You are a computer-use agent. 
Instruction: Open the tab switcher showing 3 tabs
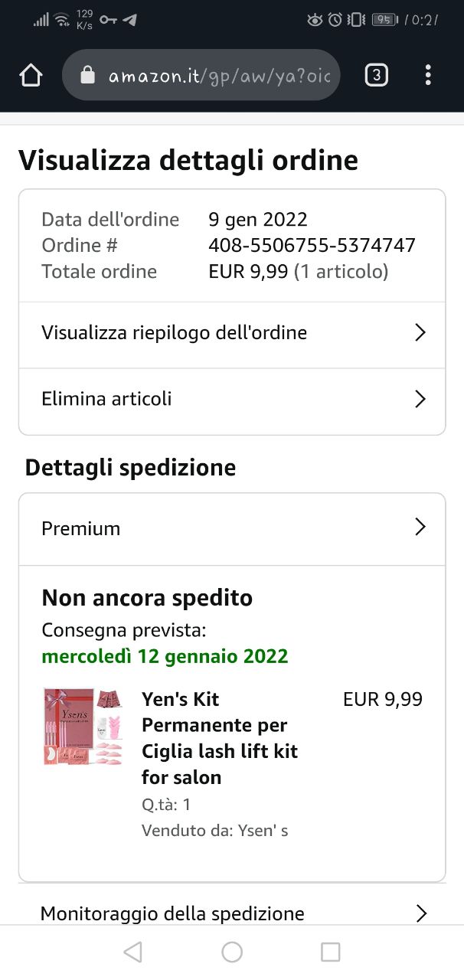click(x=376, y=75)
